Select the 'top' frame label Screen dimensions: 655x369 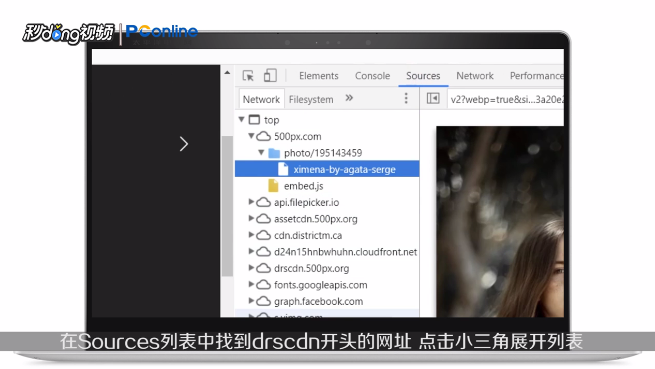[x=272, y=120]
